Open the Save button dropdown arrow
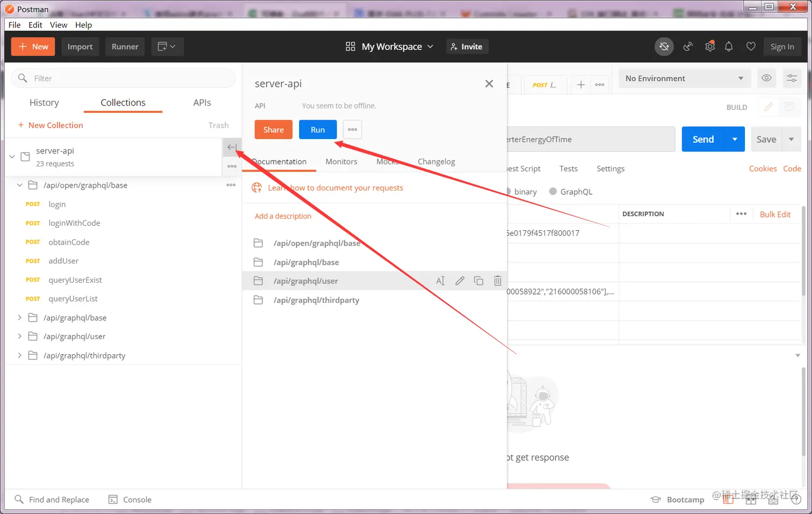This screenshot has width=812, height=514. click(x=792, y=139)
